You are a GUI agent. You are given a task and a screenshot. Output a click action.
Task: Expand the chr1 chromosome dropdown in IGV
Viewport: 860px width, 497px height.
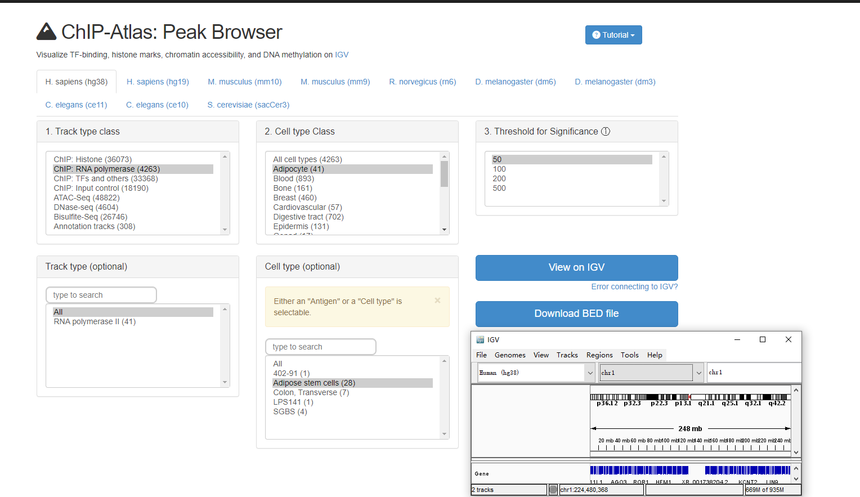[698, 373]
